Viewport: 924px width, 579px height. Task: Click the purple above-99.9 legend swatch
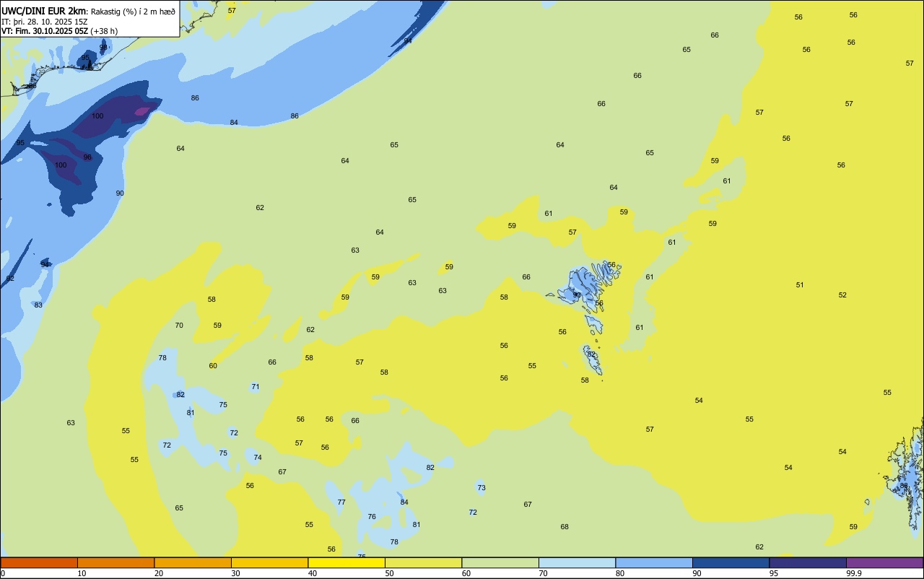[x=884, y=562]
